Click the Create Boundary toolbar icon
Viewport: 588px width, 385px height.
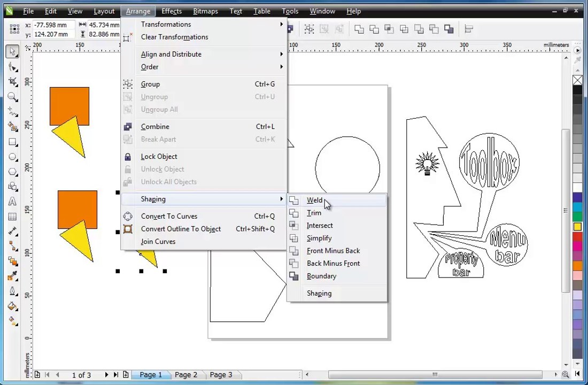coord(449,29)
